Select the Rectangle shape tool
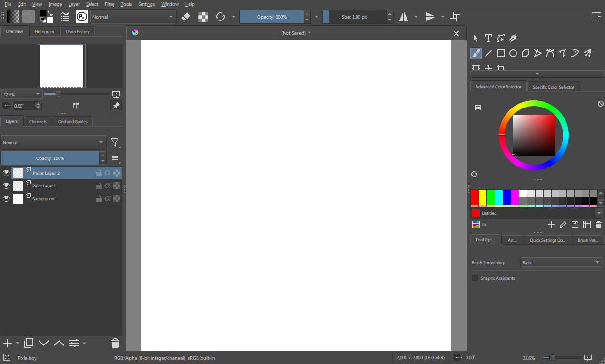The width and height of the screenshot is (605, 364). (501, 53)
